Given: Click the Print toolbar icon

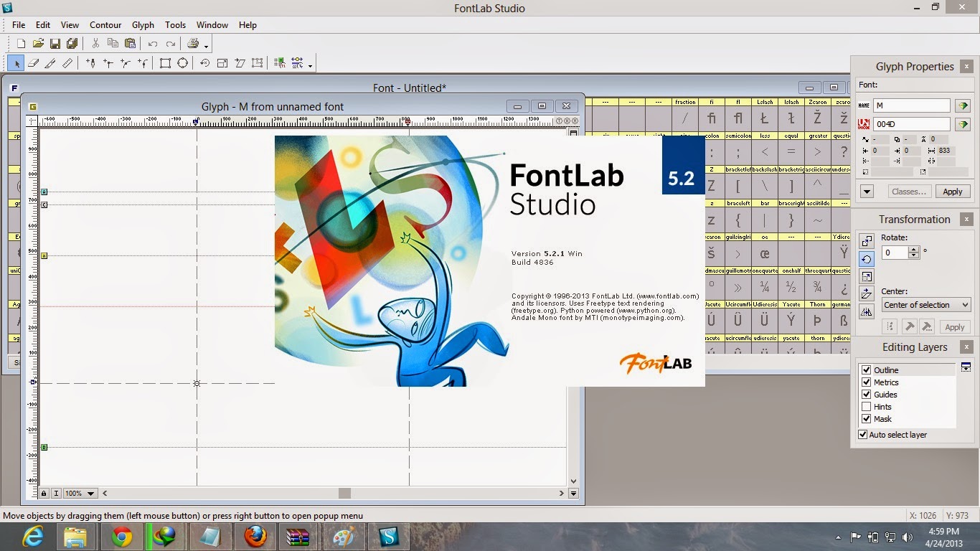Looking at the screenshot, I should [193, 44].
